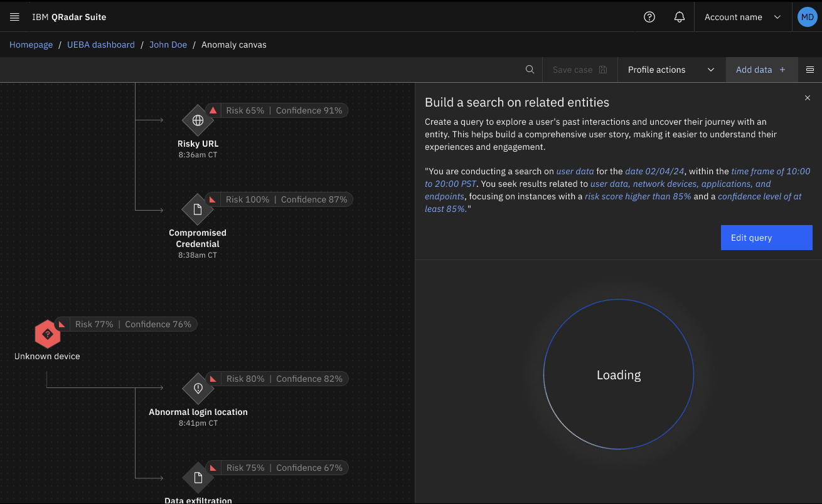Click the Add data button

(761, 70)
